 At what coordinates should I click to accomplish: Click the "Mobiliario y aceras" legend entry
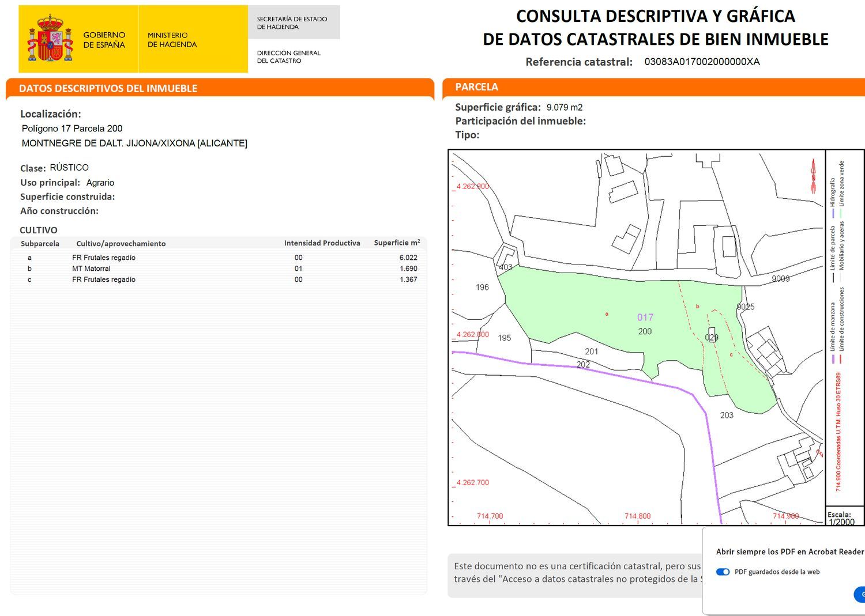pos(841,252)
